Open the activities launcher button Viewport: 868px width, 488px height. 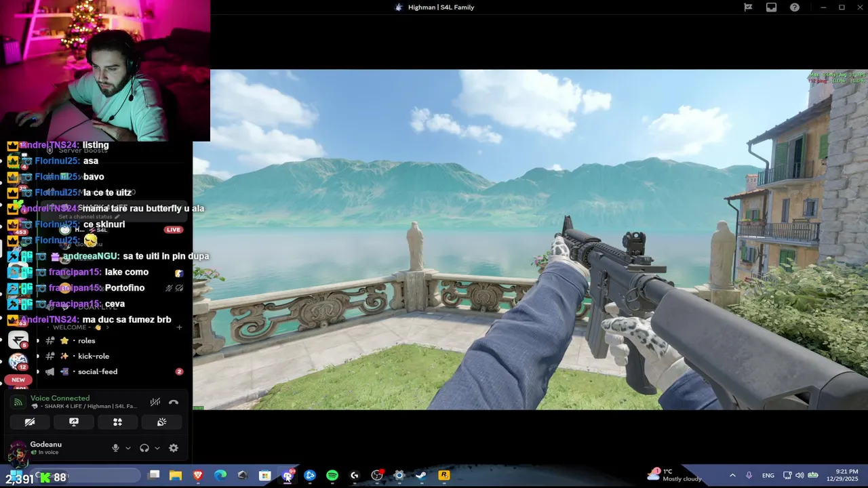click(117, 422)
